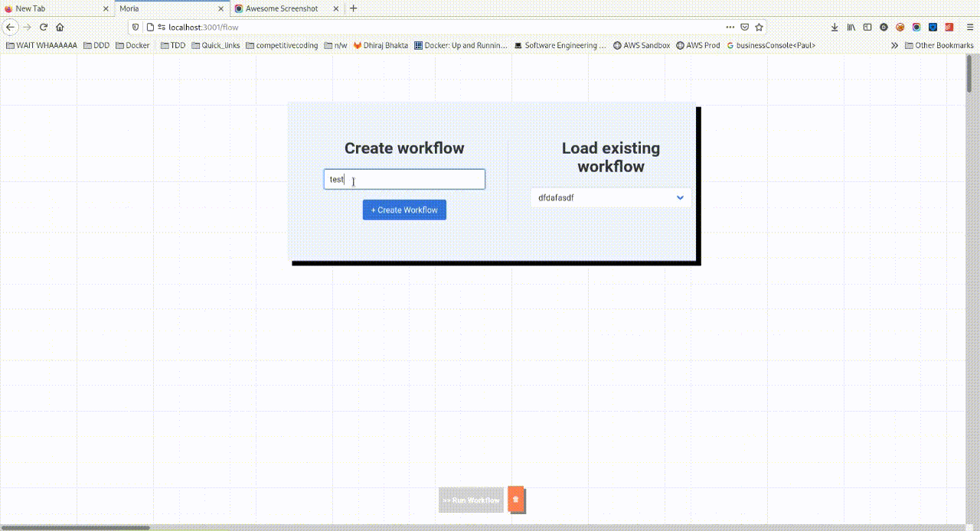Click the orange delete trash icon
This screenshot has height=531, width=980.
(515, 499)
